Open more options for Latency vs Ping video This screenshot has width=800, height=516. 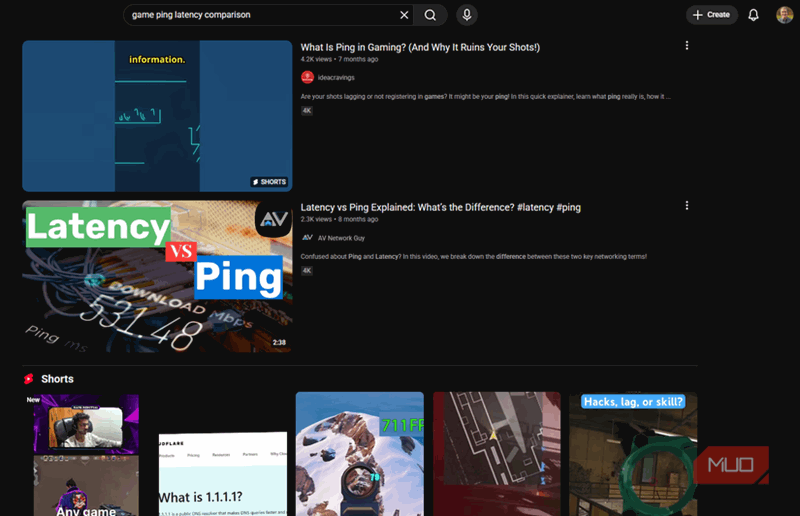(x=686, y=206)
